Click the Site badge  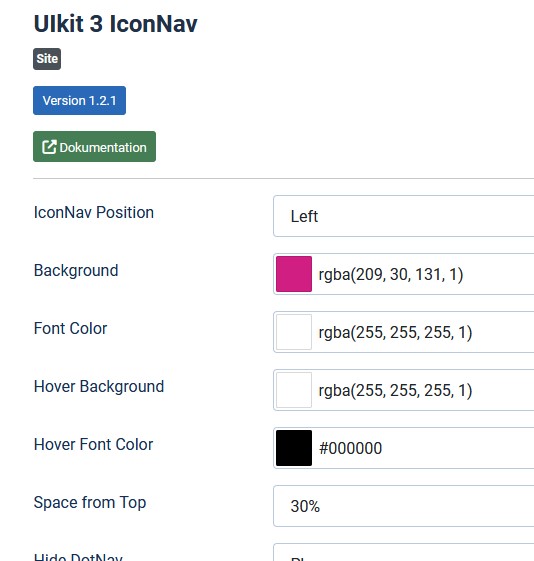[x=47, y=59]
